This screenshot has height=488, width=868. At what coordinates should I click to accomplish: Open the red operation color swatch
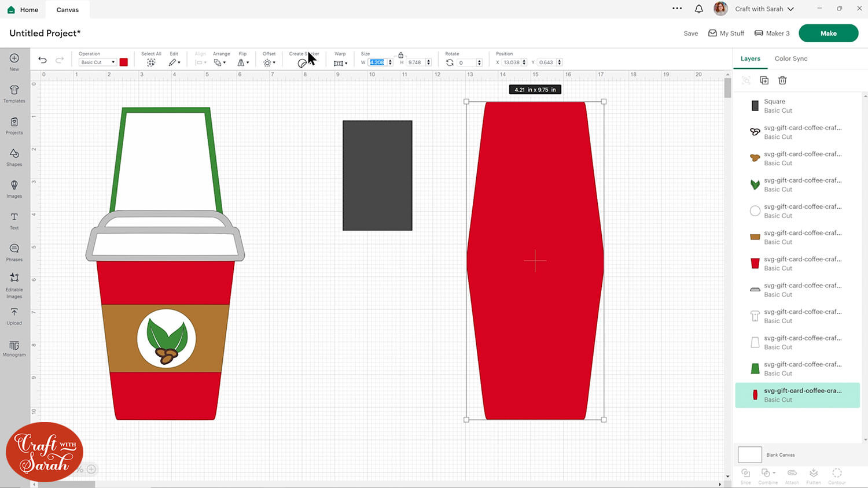[123, 62]
